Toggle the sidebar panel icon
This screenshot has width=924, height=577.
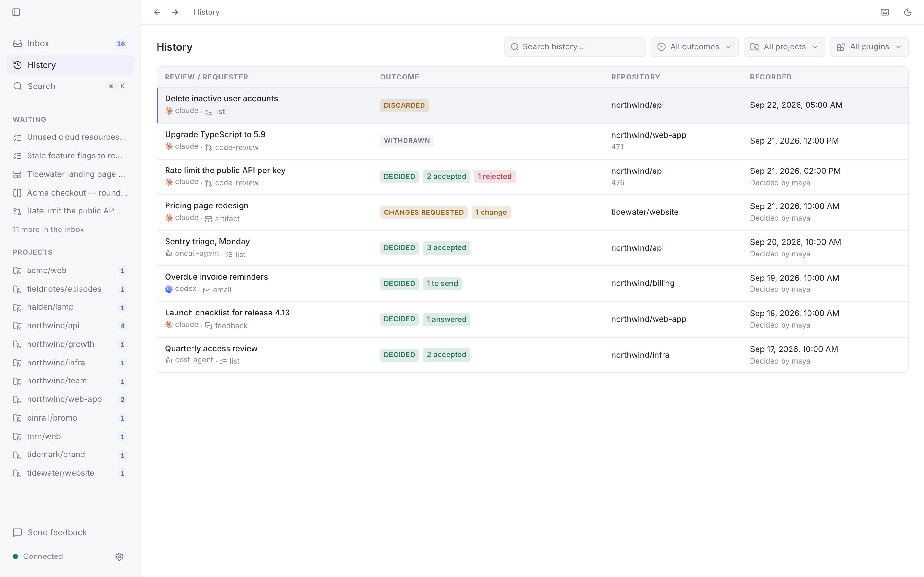tap(16, 12)
